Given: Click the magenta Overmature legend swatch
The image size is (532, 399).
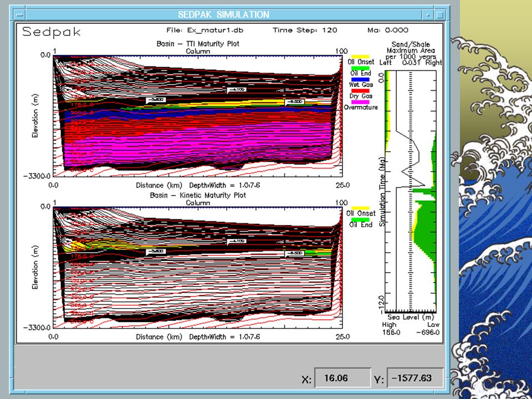Looking at the screenshot, I should click(360, 102).
